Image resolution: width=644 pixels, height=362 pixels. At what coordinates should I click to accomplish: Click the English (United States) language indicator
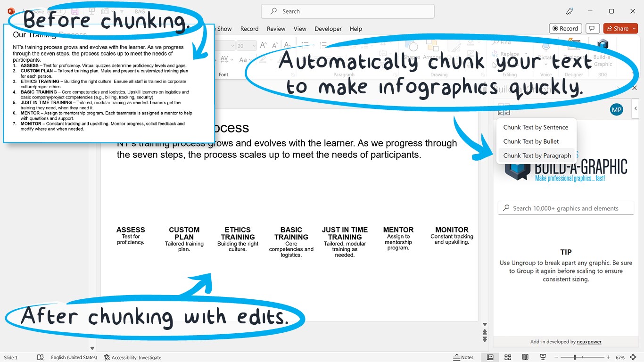pos(74,357)
